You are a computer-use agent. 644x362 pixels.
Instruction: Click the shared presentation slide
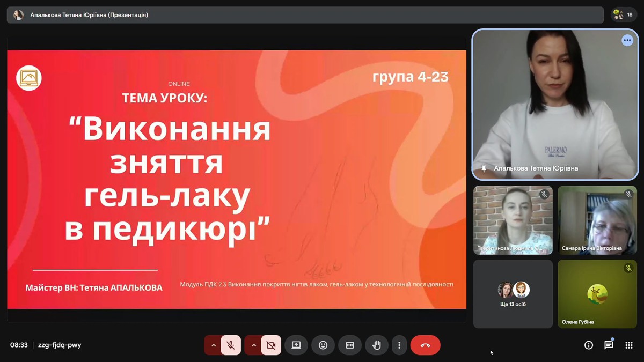click(236, 180)
